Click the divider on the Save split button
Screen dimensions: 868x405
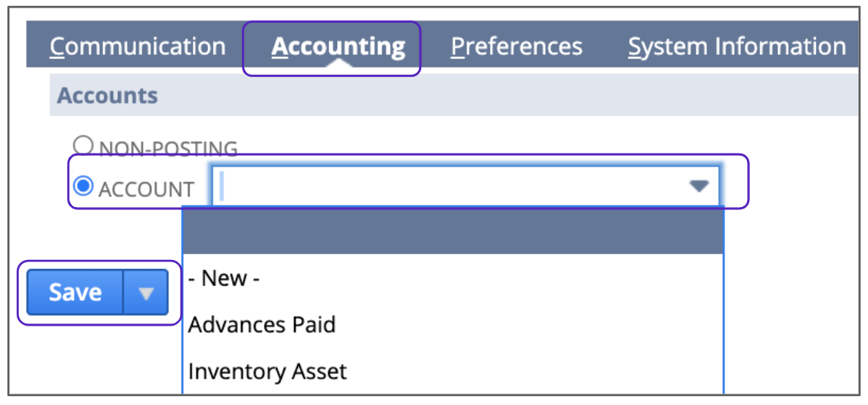(x=122, y=292)
